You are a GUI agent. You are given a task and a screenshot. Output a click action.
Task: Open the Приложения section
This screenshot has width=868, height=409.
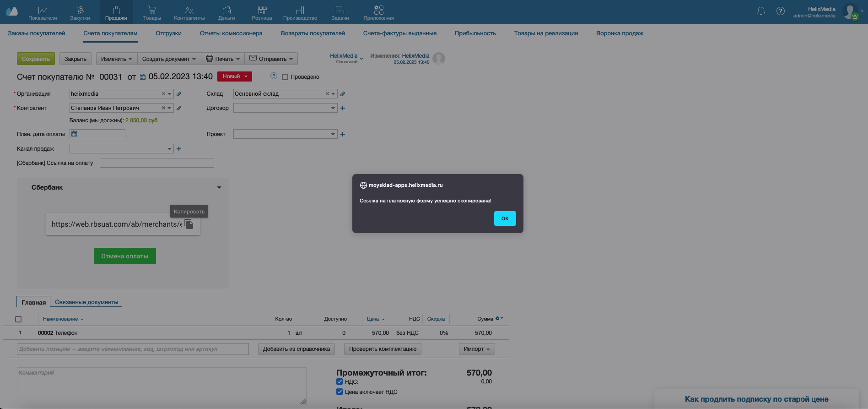click(379, 13)
